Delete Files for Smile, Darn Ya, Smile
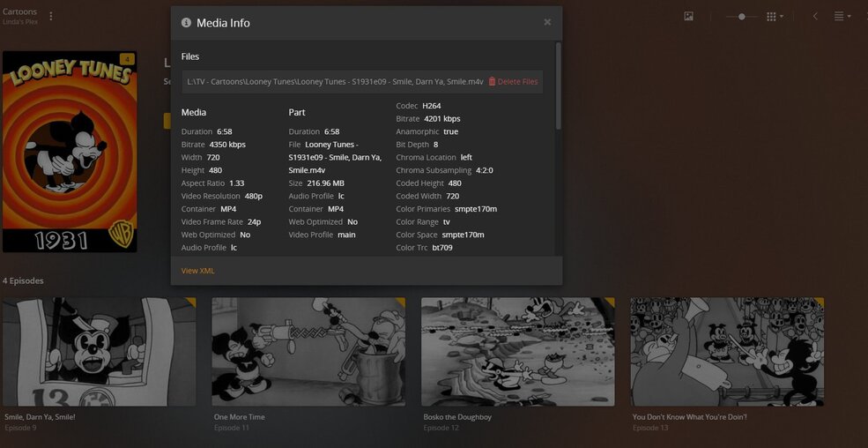Viewport: 868px width, 448px height. point(513,81)
